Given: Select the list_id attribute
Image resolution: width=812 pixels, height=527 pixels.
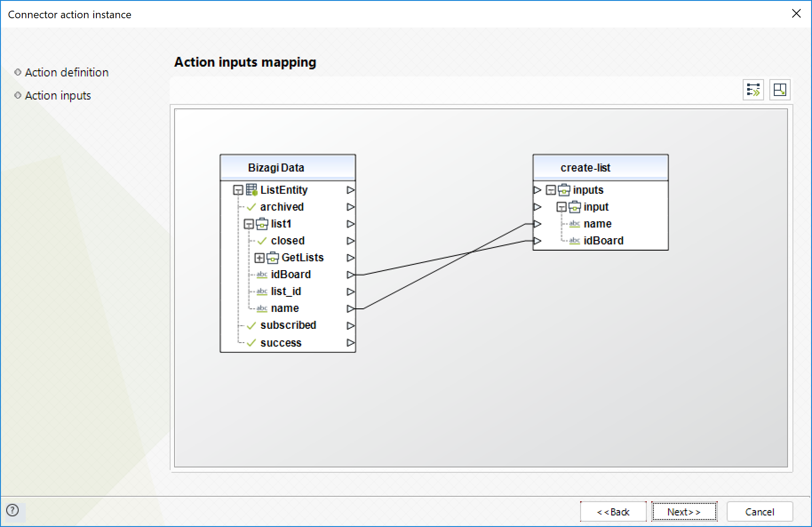Looking at the screenshot, I should pos(286,291).
